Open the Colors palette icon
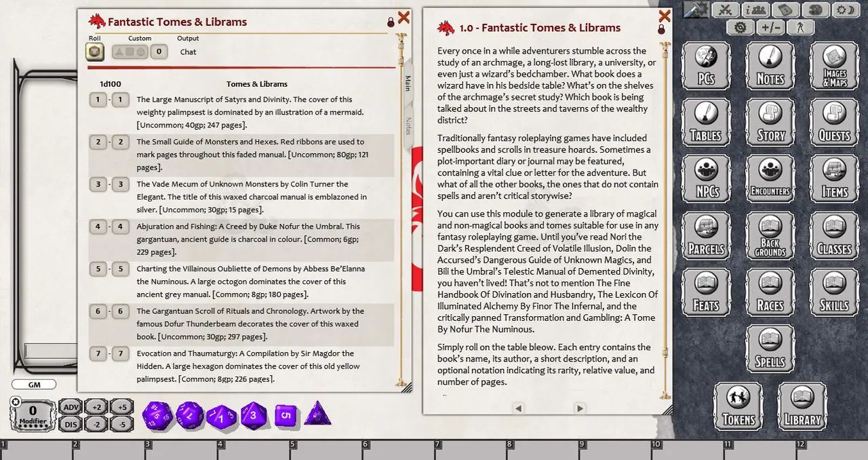The height and width of the screenshot is (460, 868). click(815, 10)
